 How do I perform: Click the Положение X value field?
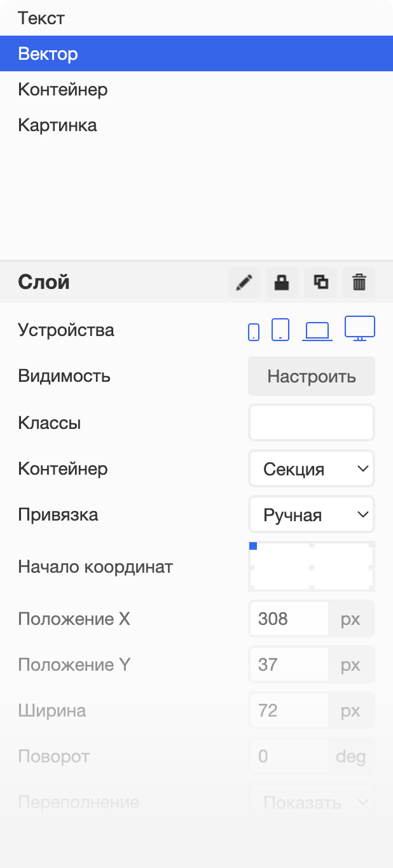coord(289,619)
